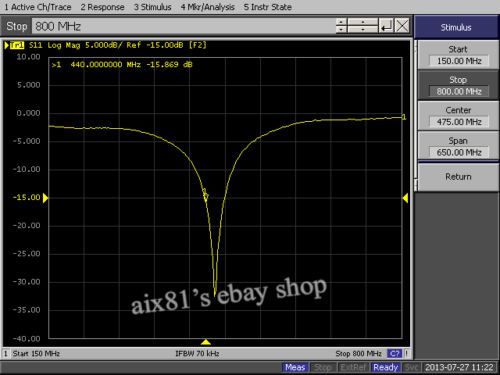Screen dimensions: 500x375
Task: Click the Stop value entry field showing 800 MHz
Action: click(x=183, y=26)
